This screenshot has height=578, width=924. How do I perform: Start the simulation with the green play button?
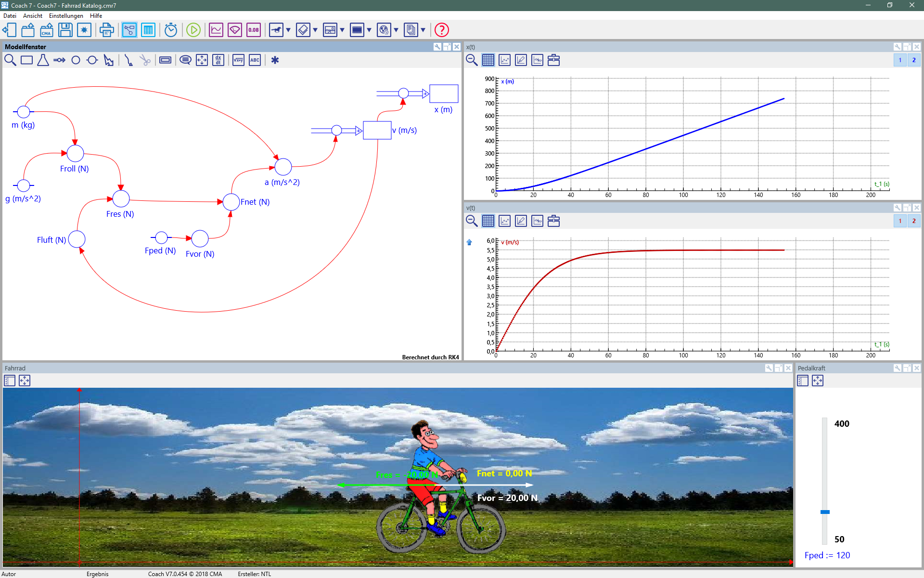pos(193,30)
